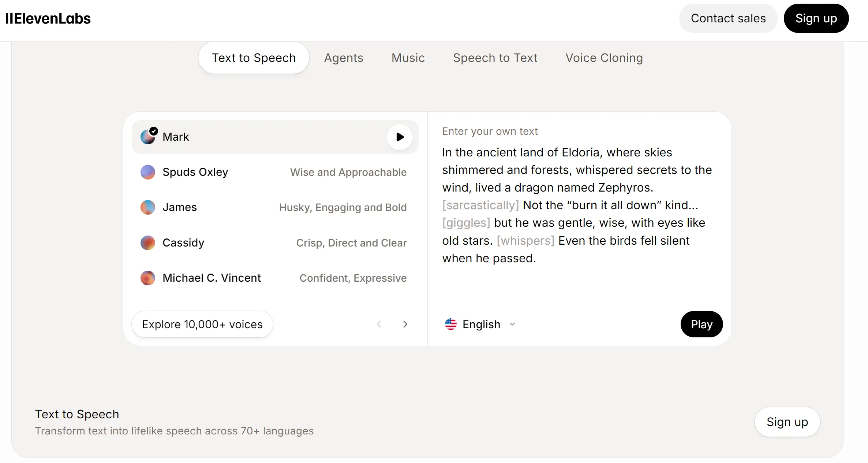
Task: Click the ElevenLabs logo
Action: (48, 18)
